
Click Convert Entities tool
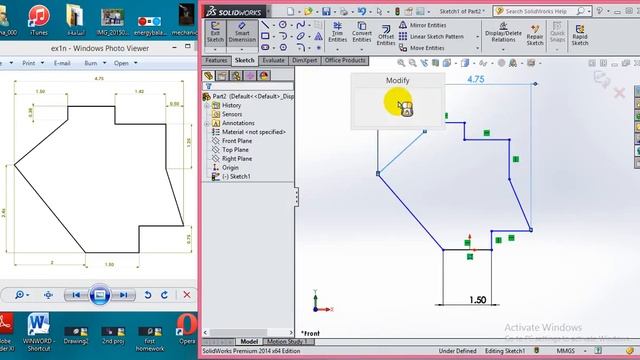(362, 32)
